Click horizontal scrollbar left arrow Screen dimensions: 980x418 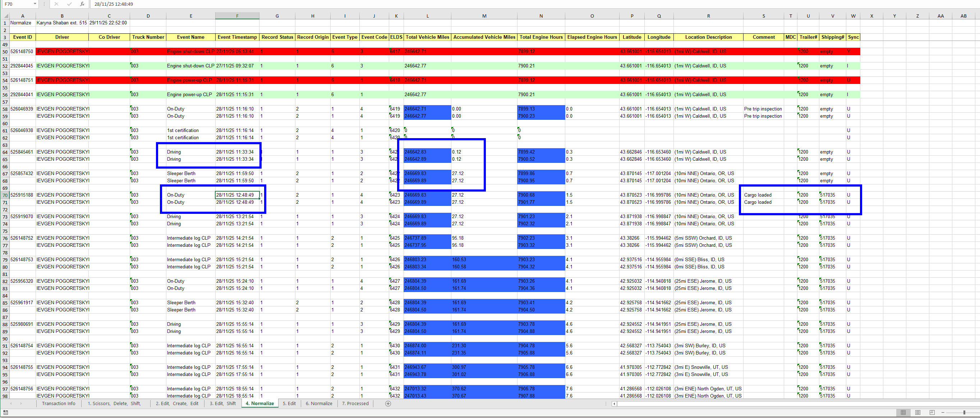point(614,404)
